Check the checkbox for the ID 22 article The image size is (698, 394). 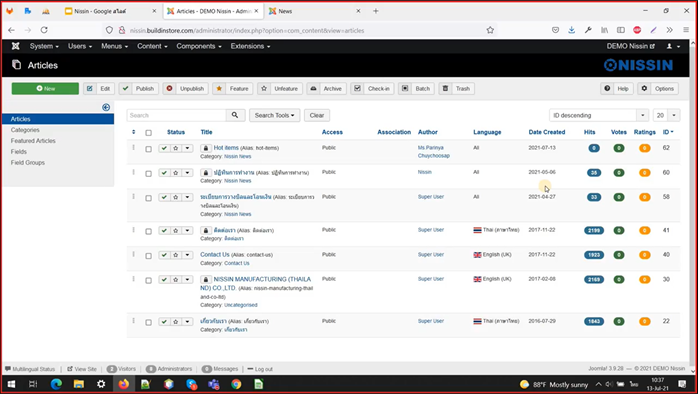click(x=149, y=322)
